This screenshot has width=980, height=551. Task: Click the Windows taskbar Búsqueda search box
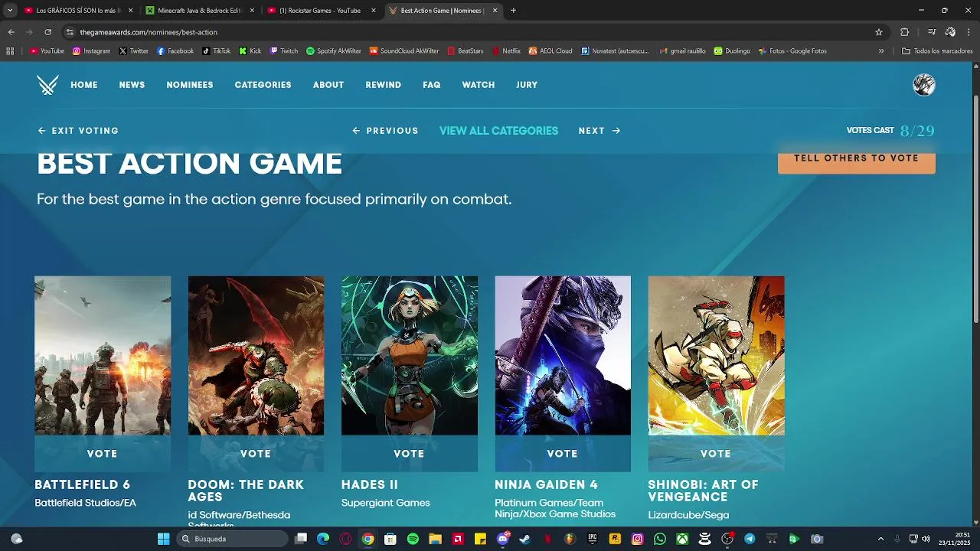(x=232, y=539)
